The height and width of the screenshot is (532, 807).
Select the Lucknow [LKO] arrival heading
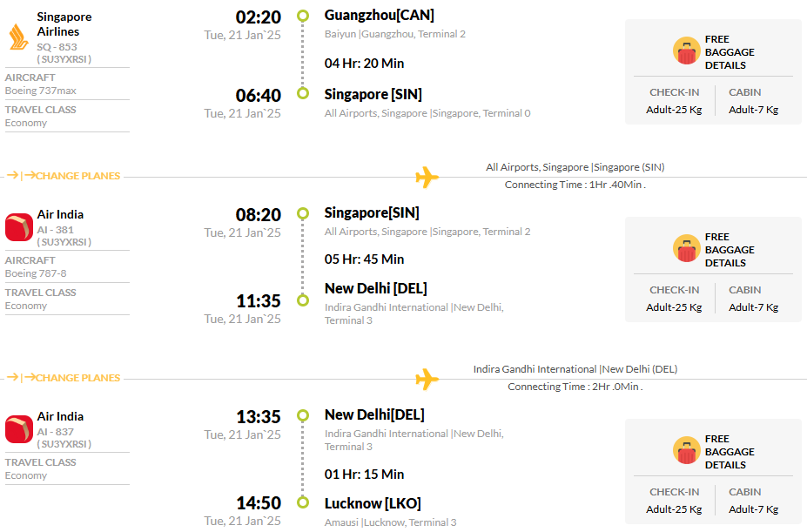pyautogui.click(x=373, y=503)
